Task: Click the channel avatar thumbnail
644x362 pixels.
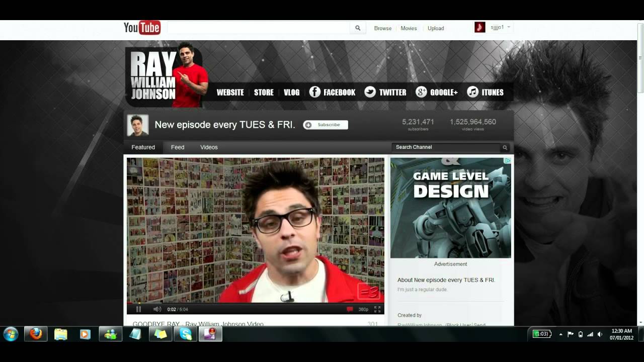Action: click(x=137, y=125)
